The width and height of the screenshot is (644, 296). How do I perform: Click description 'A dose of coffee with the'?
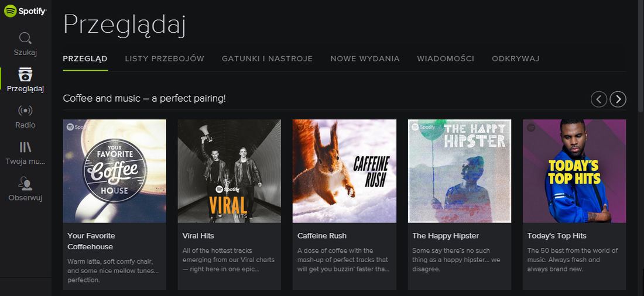(343, 260)
